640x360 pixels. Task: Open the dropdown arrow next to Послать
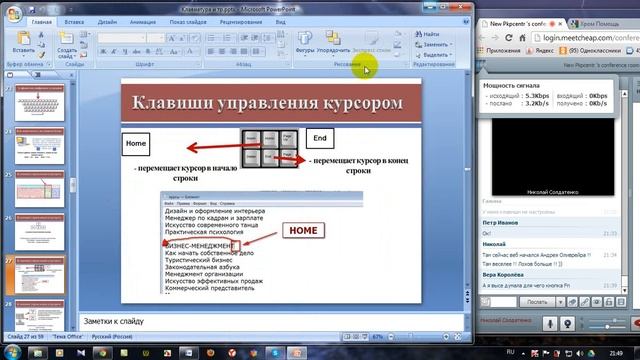(560, 302)
